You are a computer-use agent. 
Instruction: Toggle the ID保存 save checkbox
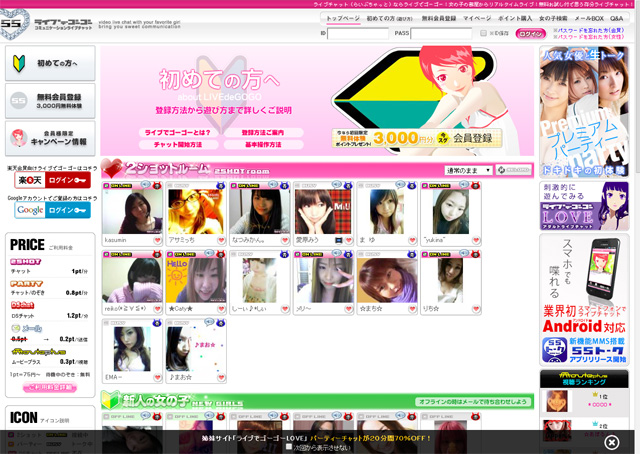point(483,33)
